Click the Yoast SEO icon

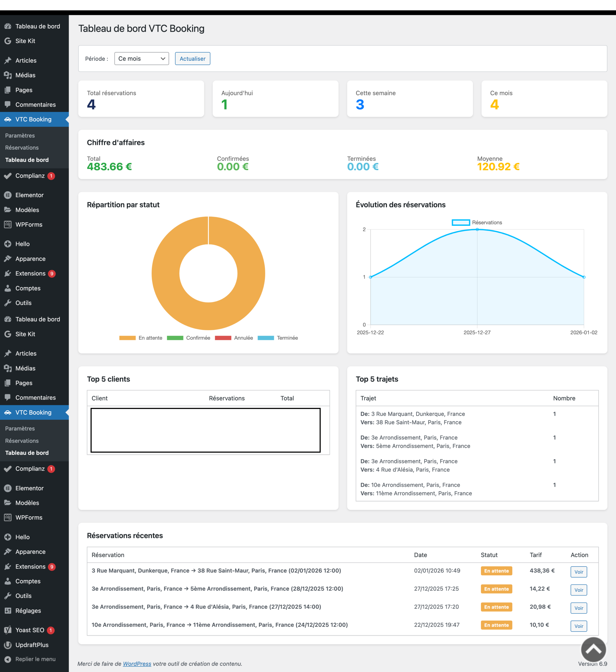coord(8,630)
